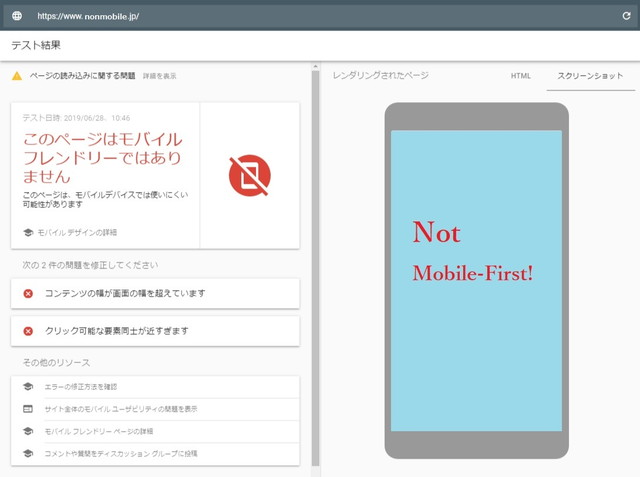This screenshot has height=477, width=640.
Task: Click the icon beside モバイルフレンドリーページの詳細
Action: (28, 431)
